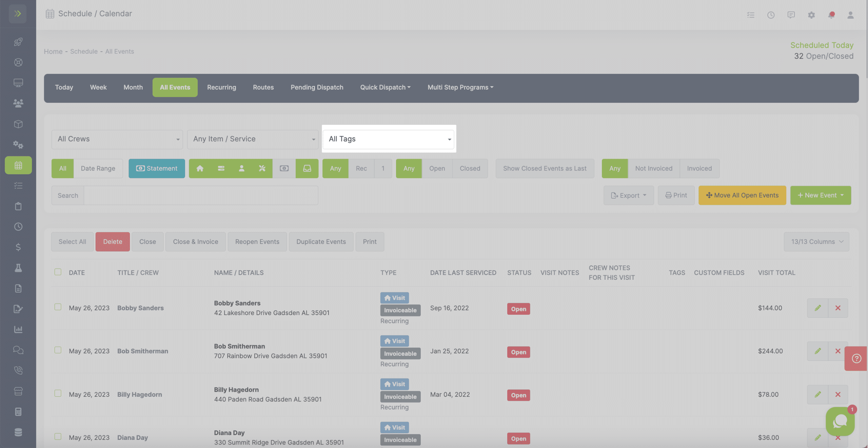This screenshot has height=448, width=868.
Task: Expand the Quick Dispatch menu
Action: 385,87
